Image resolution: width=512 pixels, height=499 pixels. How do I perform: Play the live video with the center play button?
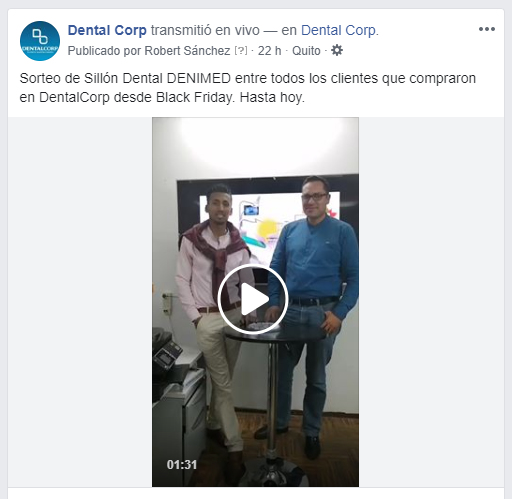pyautogui.click(x=253, y=299)
